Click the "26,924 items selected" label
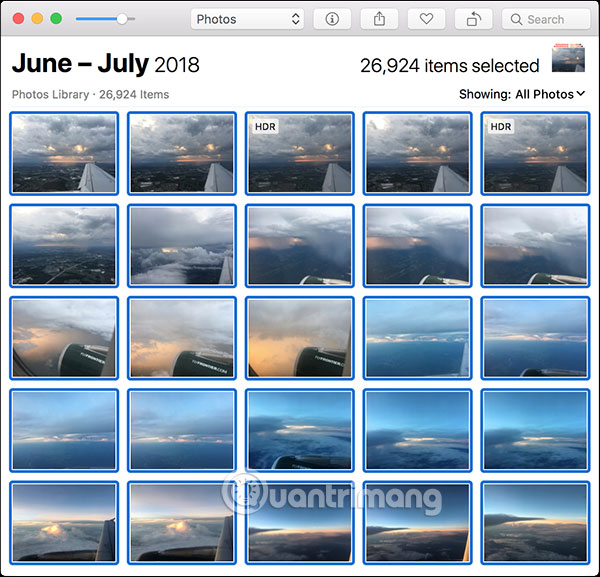Viewport: 600px width, 577px height. click(450, 66)
